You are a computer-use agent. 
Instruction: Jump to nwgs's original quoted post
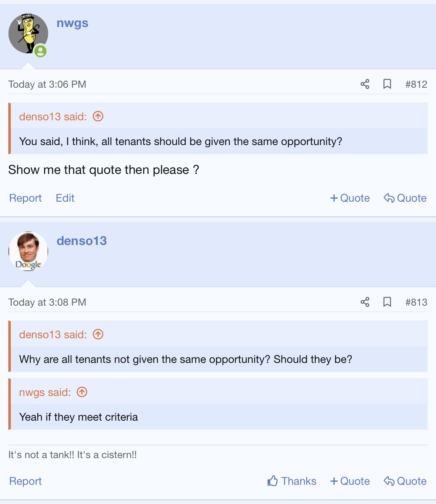point(82,392)
